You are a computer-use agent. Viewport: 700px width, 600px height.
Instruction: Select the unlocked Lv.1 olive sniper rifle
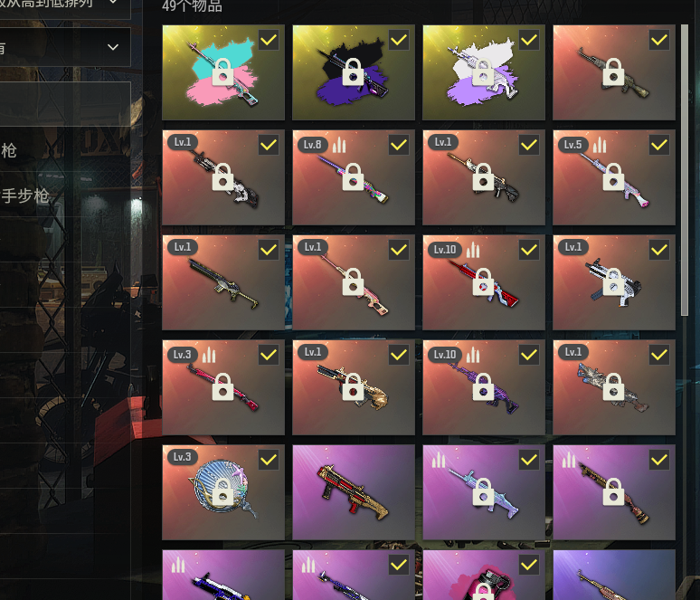point(223,282)
